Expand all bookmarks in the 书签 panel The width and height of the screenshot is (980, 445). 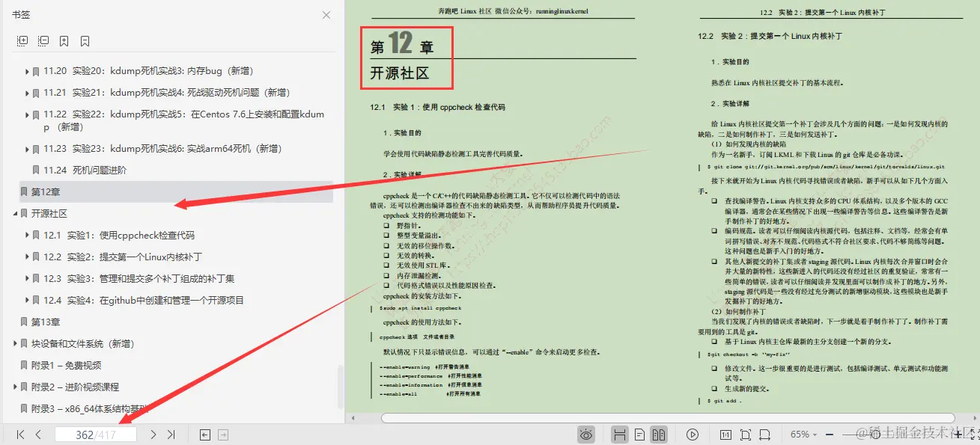22,40
